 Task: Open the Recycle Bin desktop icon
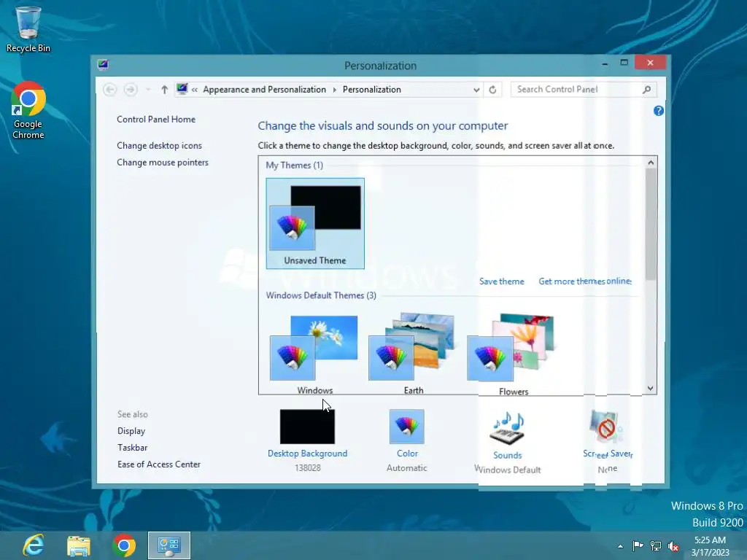(x=28, y=29)
